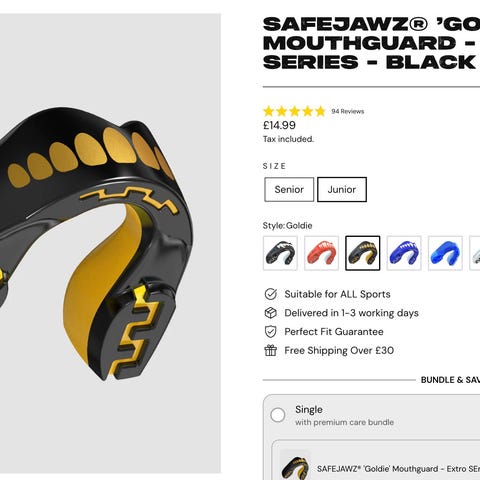
Task: Click the box icon beside Delivered in 1-3 working days
Action: coord(271,313)
